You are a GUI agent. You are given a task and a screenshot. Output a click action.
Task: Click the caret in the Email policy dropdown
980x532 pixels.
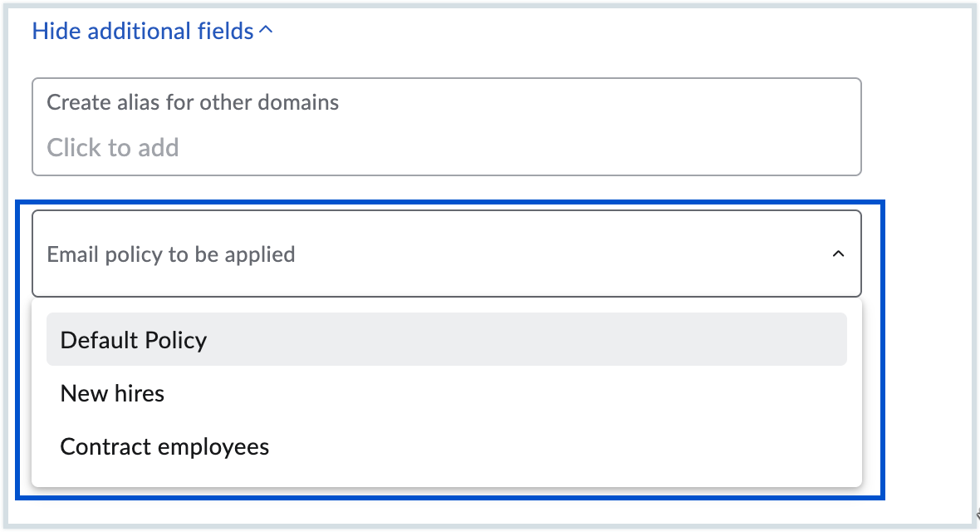click(838, 254)
